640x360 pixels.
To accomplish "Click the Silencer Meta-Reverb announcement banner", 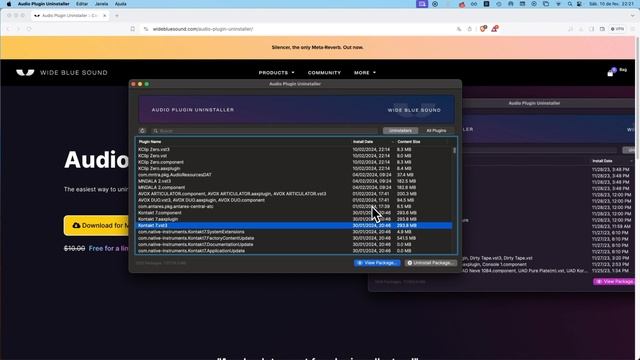I will (318, 47).
